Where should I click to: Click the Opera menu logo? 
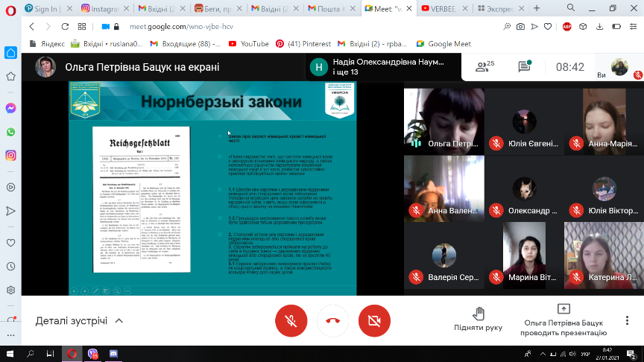coord(10,10)
